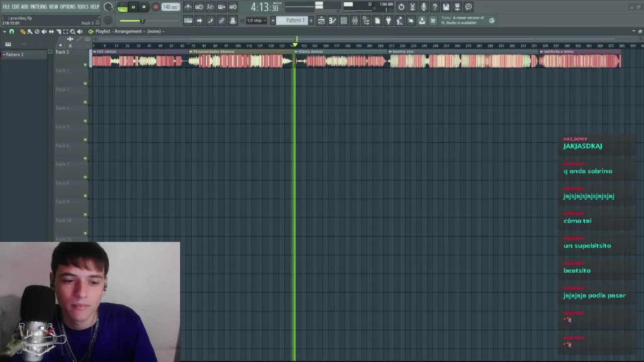Toggle the multilink to controllers icon
The height and width of the screenshot is (362, 644).
[221, 21]
